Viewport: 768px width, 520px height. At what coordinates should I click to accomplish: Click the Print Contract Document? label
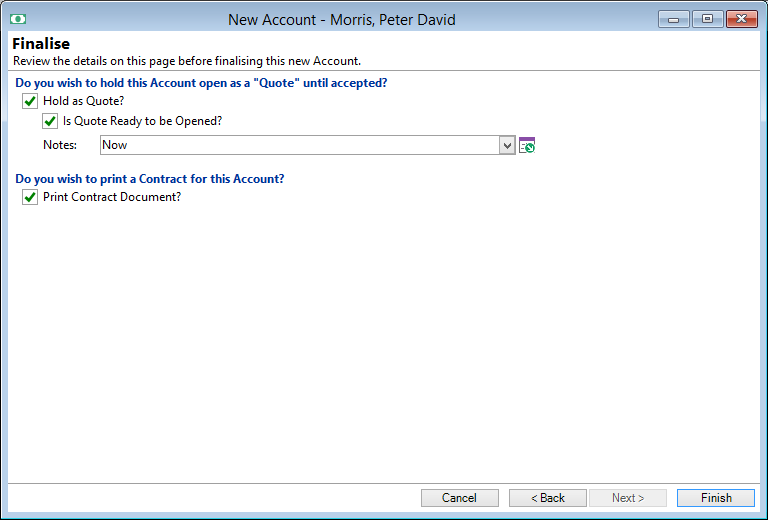point(112,197)
